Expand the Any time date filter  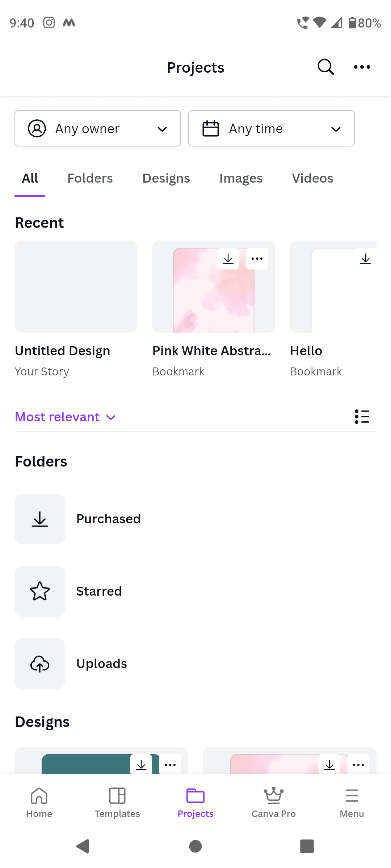(x=272, y=128)
